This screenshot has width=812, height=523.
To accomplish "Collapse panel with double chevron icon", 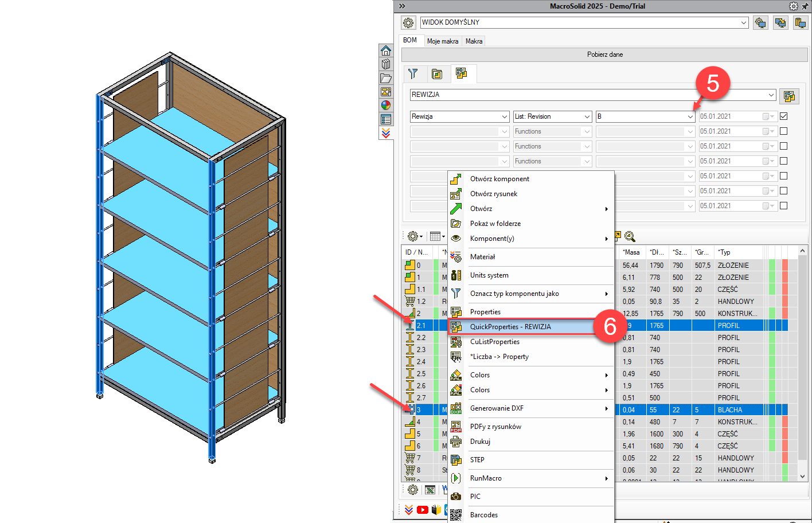I will (402, 6).
